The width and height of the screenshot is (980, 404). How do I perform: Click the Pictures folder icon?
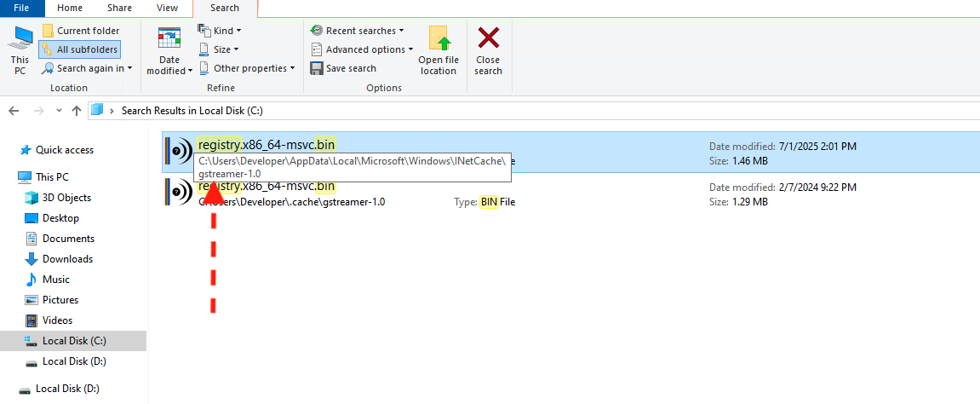coord(32,299)
